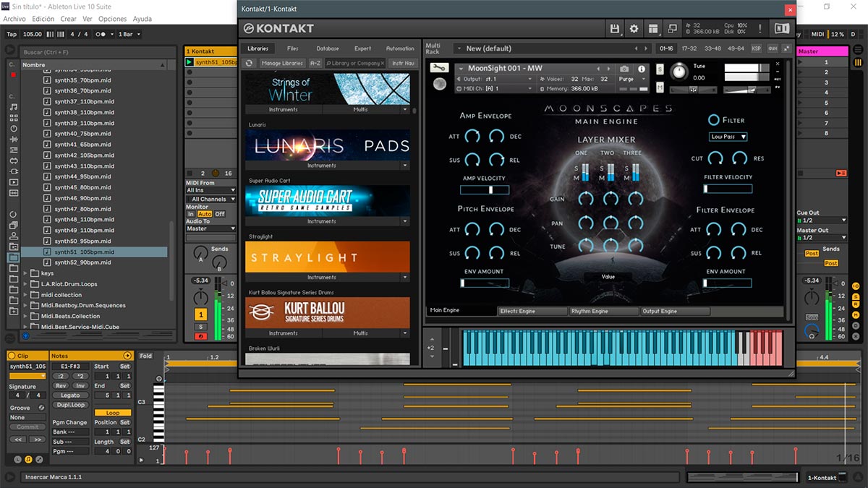868x488 pixels.
Task: Click the Rev notes button
Action: click(x=61, y=385)
